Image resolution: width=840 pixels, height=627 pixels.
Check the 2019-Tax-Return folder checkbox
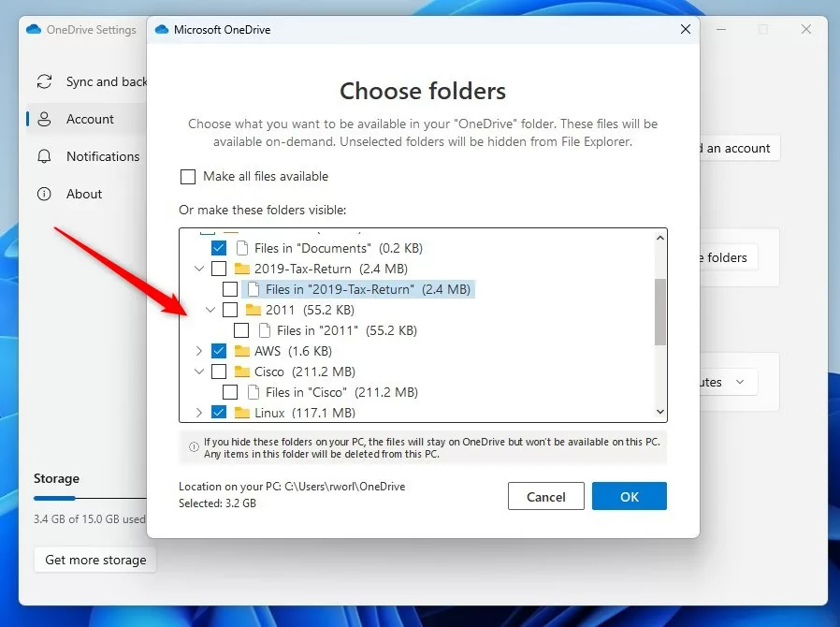pyautogui.click(x=219, y=269)
